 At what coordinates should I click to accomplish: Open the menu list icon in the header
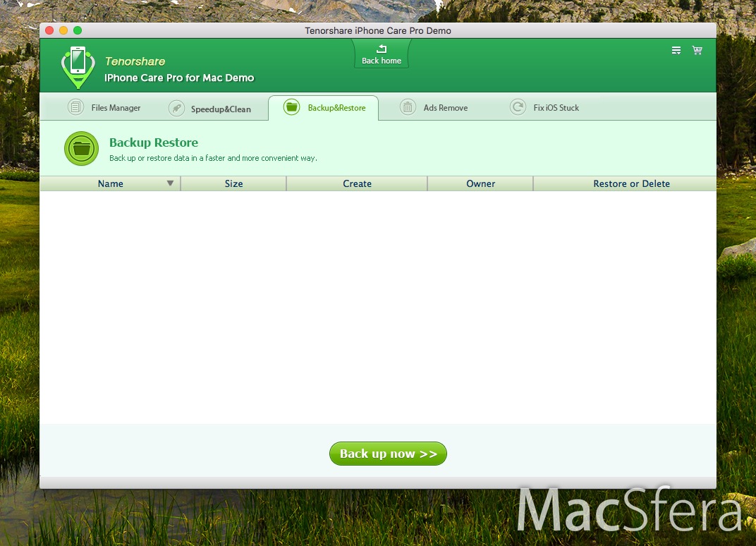tap(676, 50)
